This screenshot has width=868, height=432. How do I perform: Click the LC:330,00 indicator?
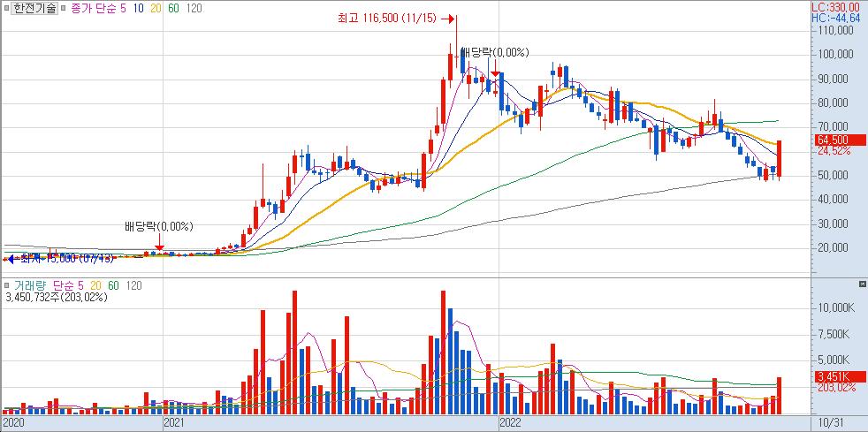click(x=838, y=8)
